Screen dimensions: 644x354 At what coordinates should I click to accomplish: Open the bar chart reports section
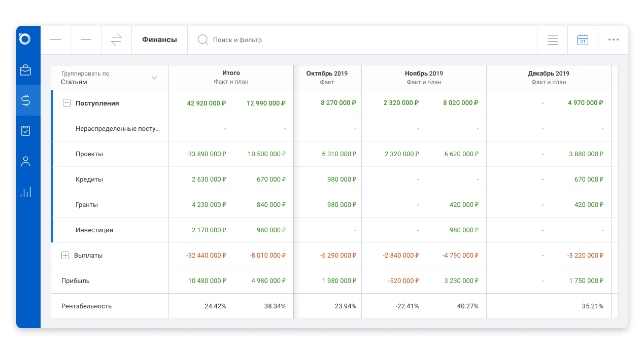pos(25,192)
